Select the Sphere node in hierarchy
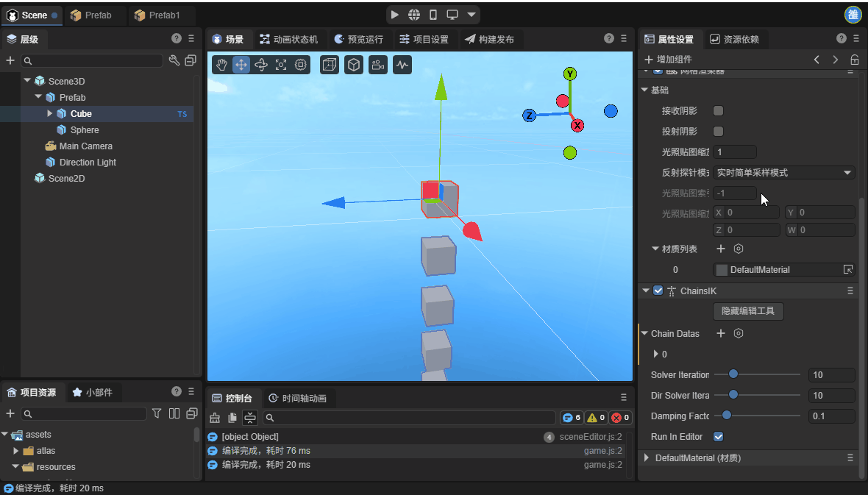This screenshot has width=868, height=495. (85, 130)
